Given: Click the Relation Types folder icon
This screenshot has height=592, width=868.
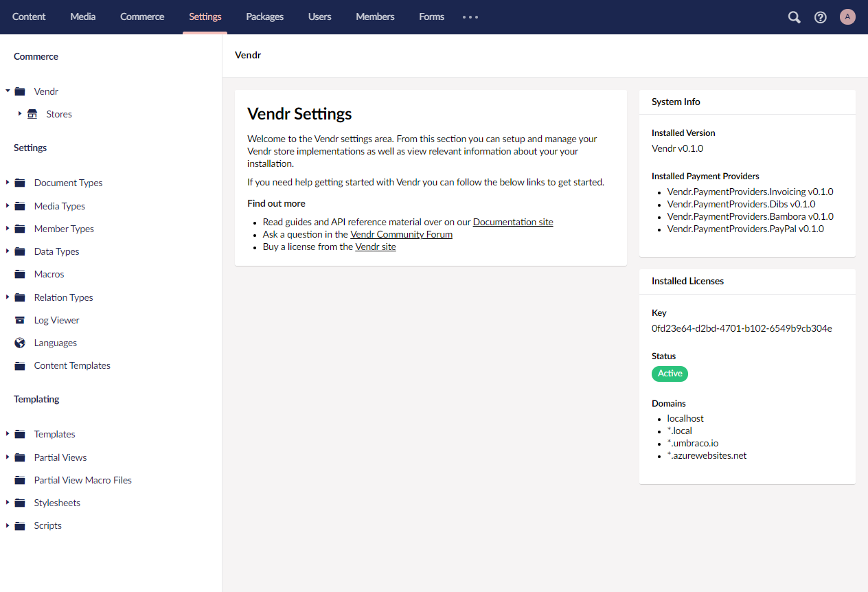Looking at the screenshot, I should pyautogui.click(x=20, y=297).
